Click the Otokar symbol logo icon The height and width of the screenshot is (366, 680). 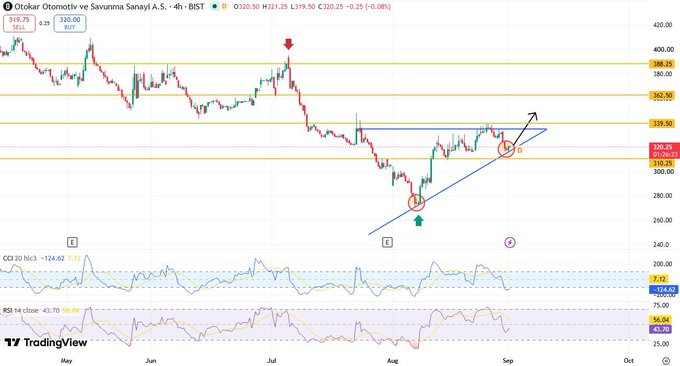point(7,7)
